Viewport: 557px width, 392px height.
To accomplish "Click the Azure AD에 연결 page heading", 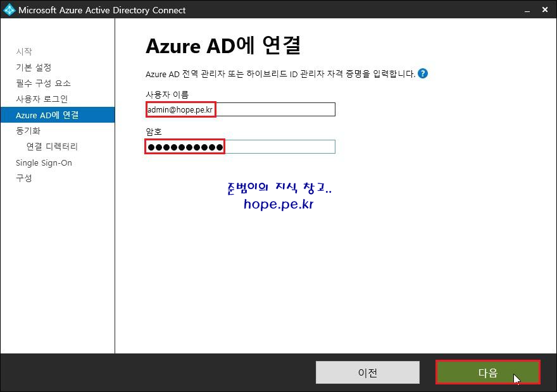I will click(223, 46).
